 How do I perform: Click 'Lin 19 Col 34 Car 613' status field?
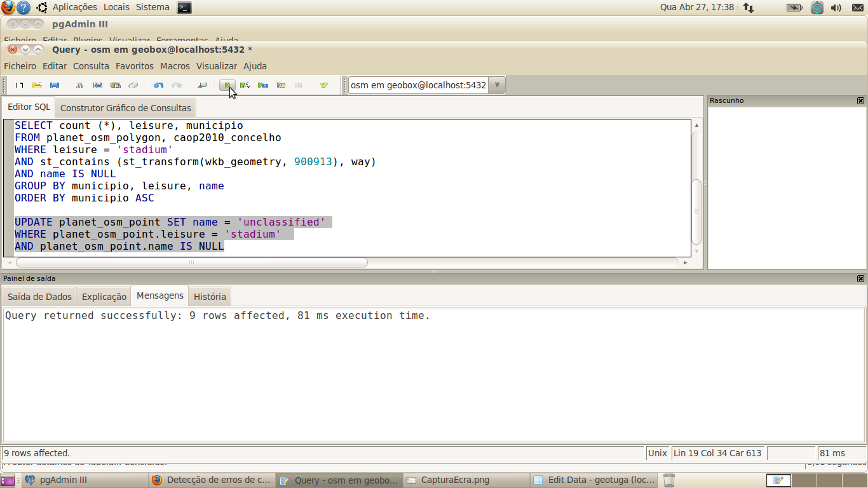click(x=718, y=453)
